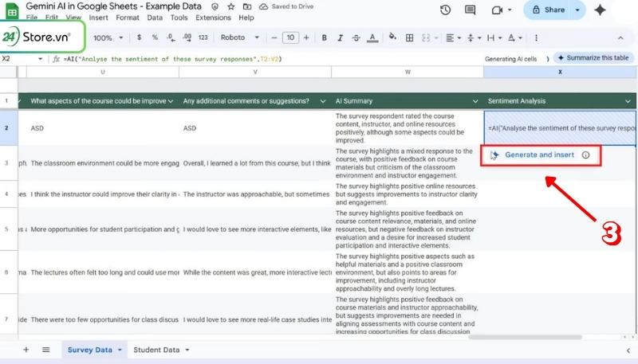Click the move to folder icon
This screenshot has width=638, height=364.
pos(247,6)
